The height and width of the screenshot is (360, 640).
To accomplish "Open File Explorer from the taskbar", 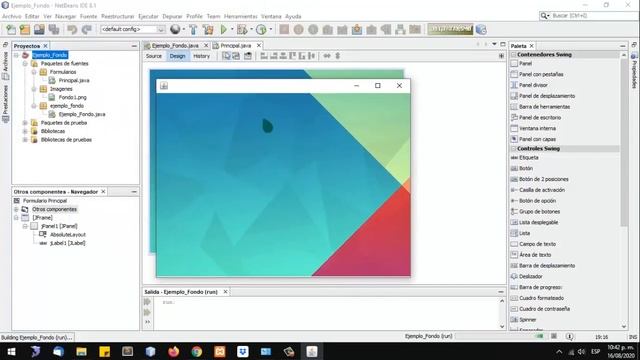I will pos(81,351).
